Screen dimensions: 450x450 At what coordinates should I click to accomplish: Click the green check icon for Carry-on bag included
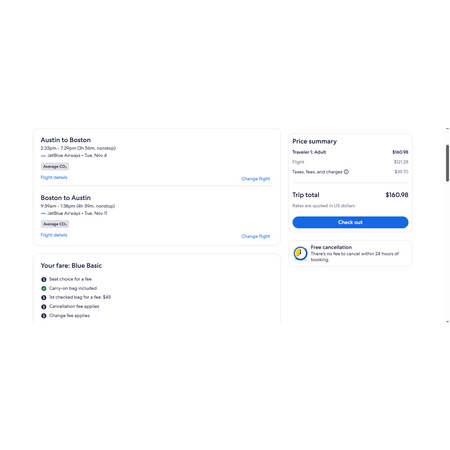(44, 288)
